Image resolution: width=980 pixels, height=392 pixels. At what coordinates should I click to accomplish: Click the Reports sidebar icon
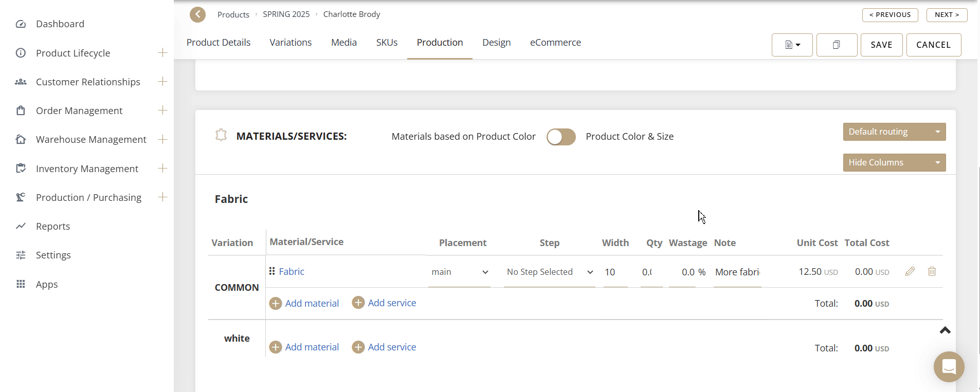pyautogui.click(x=21, y=226)
